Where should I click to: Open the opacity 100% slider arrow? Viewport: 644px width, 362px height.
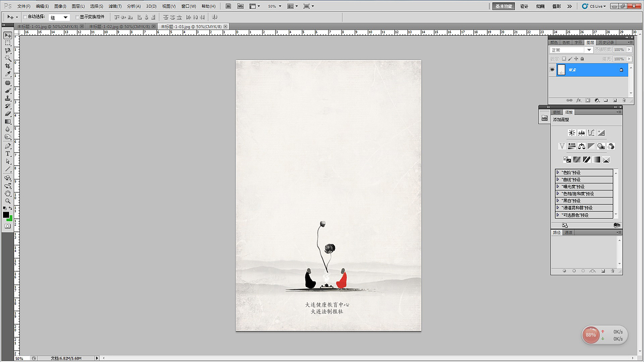[x=629, y=50]
